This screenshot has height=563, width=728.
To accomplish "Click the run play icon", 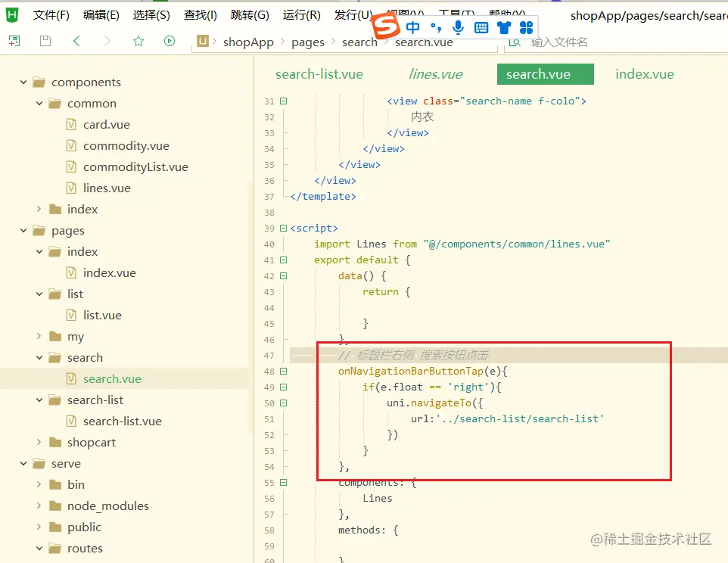I will click(x=170, y=42).
